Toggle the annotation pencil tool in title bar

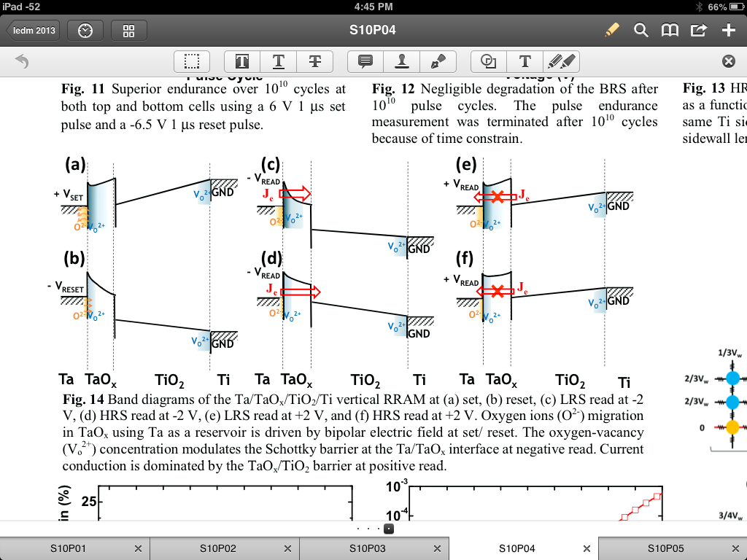pyautogui.click(x=611, y=30)
